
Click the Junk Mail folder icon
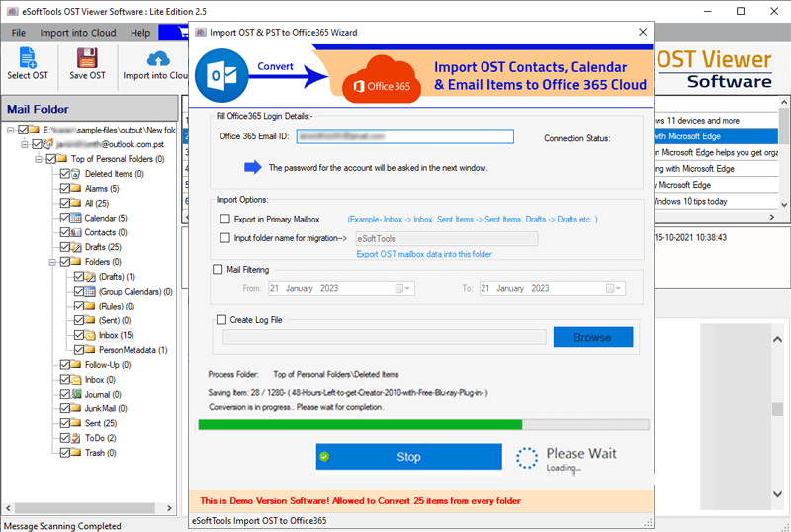tap(76, 408)
